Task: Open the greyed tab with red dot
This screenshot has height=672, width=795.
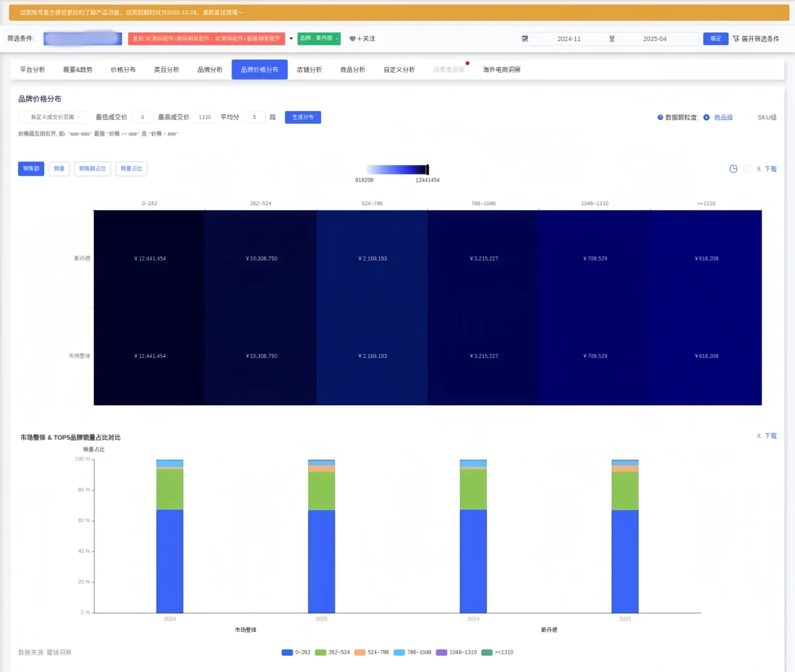Action: tap(449, 70)
